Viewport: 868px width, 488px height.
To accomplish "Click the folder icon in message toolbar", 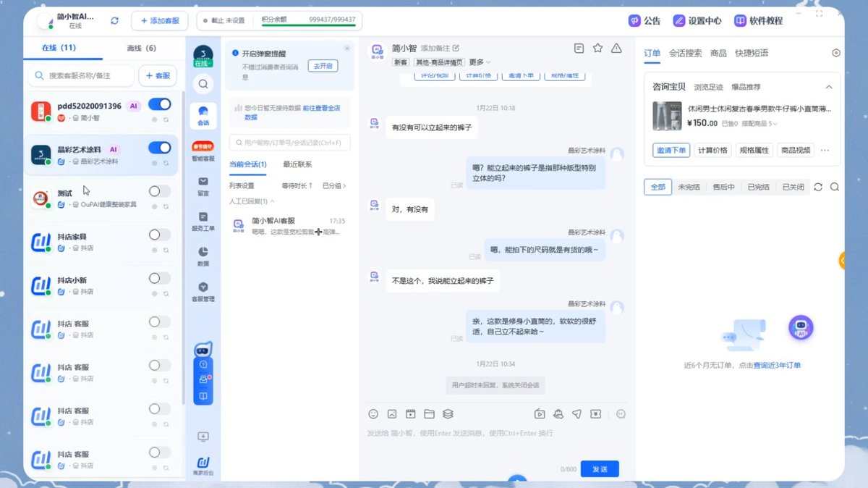I will pyautogui.click(x=429, y=414).
